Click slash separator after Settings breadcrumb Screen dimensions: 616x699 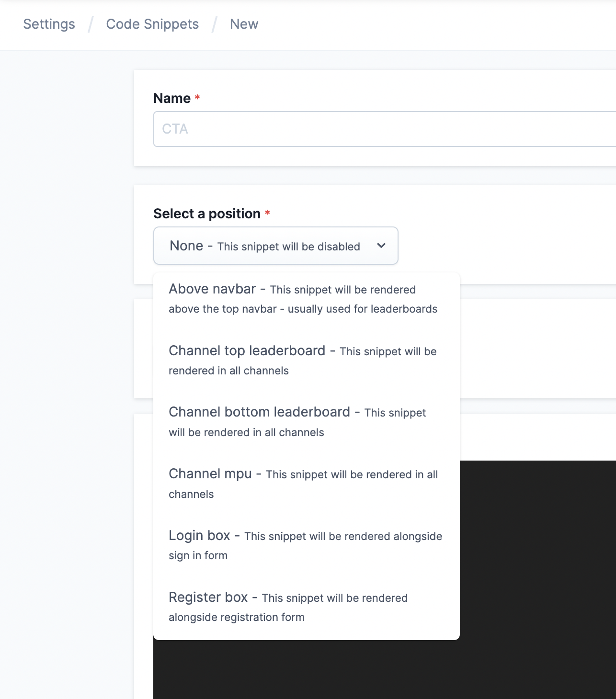pyautogui.click(x=91, y=24)
